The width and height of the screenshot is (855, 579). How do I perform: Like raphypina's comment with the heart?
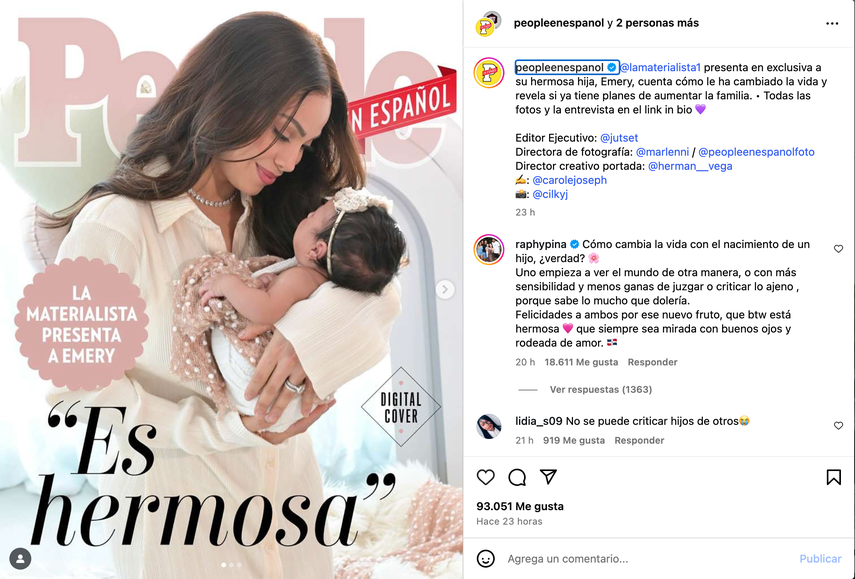[838, 249]
